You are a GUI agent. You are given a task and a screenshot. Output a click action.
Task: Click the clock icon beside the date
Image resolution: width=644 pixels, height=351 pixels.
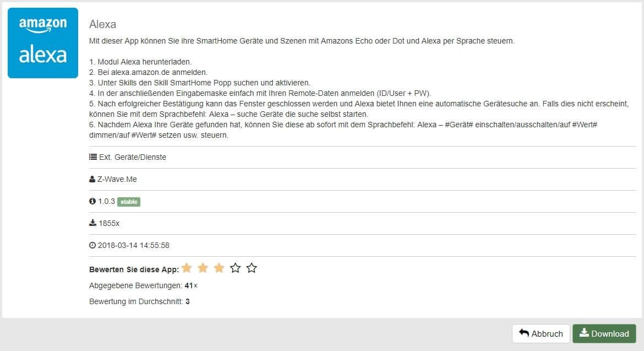click(92, 245)
